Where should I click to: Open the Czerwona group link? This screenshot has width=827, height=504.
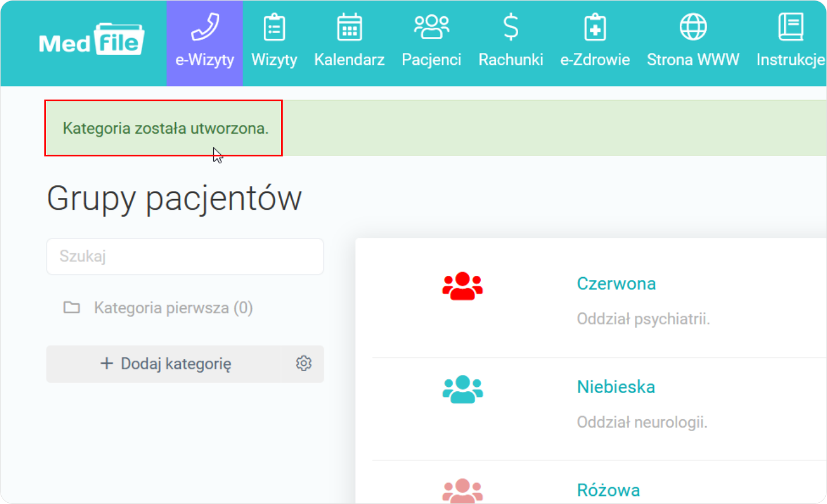616,283
